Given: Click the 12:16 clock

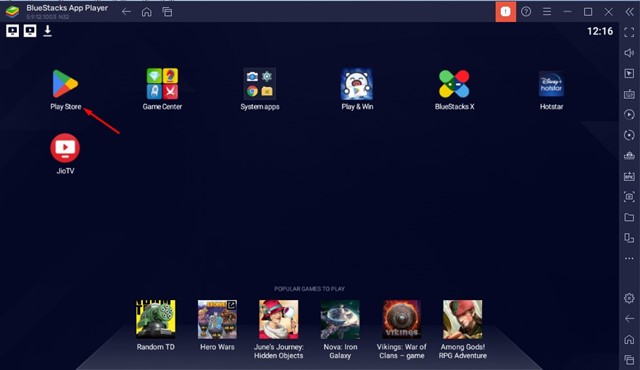Looking at the screenshot, I should pos(600,31).
